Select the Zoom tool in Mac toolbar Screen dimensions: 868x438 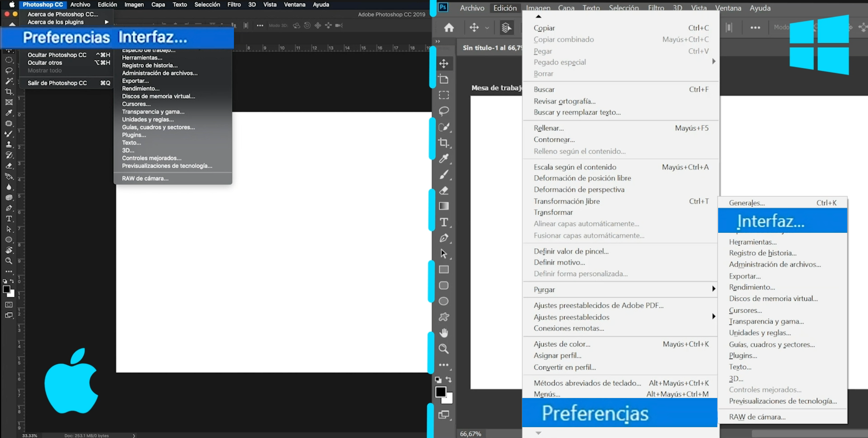point(9,261)
